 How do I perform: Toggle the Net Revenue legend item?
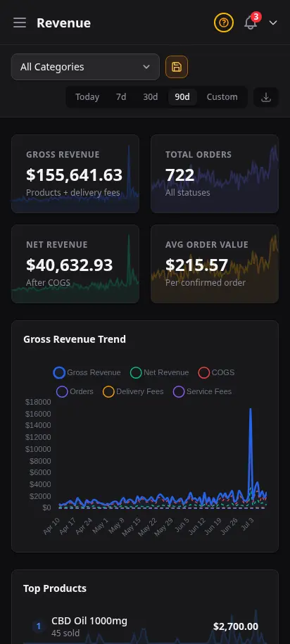pyautogui.click(x=159, y=372)
